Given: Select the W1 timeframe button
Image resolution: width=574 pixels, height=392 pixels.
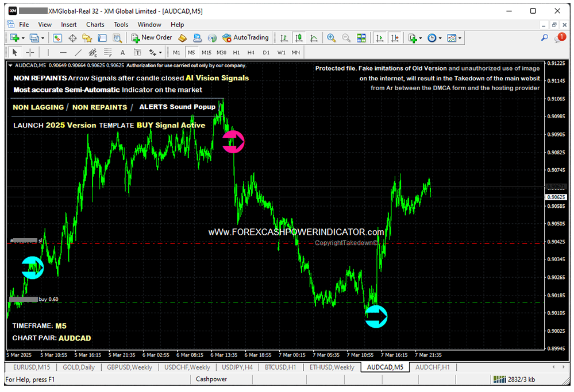Looking at the screenshot, I should (281, 52).
